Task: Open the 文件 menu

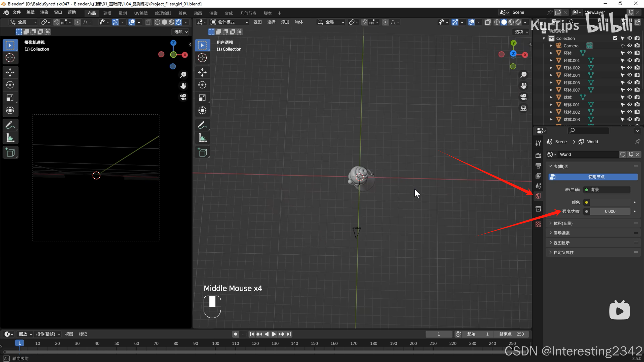Action: pyautogui.click(x=17, y=12)
